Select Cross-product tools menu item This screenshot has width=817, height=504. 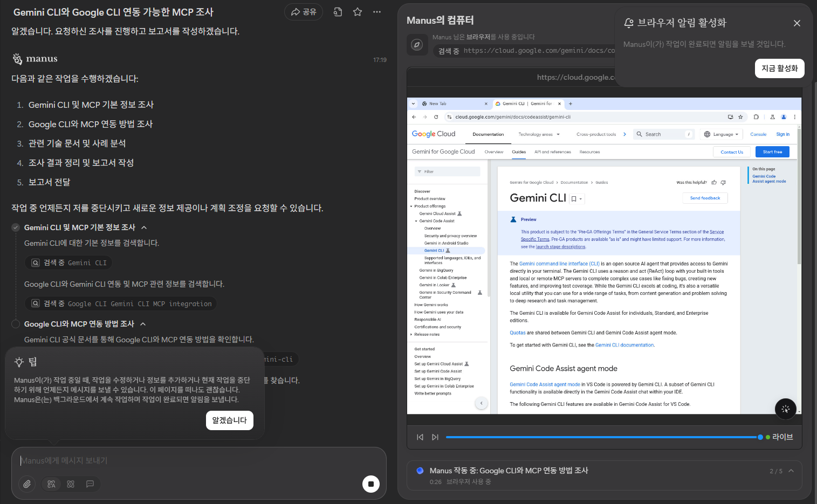coord(596,134)
